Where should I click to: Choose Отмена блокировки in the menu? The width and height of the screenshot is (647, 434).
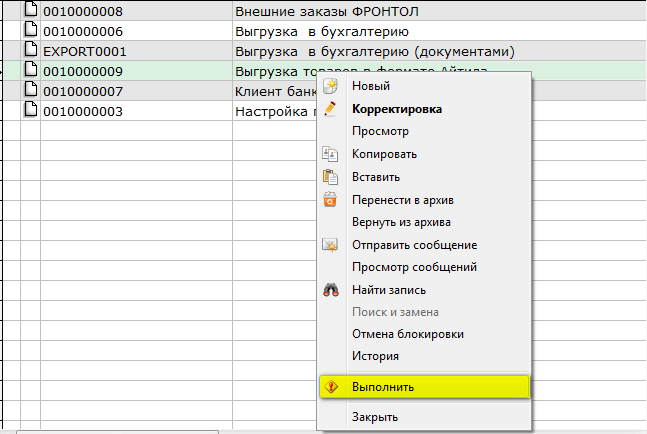tap(407, 334)
